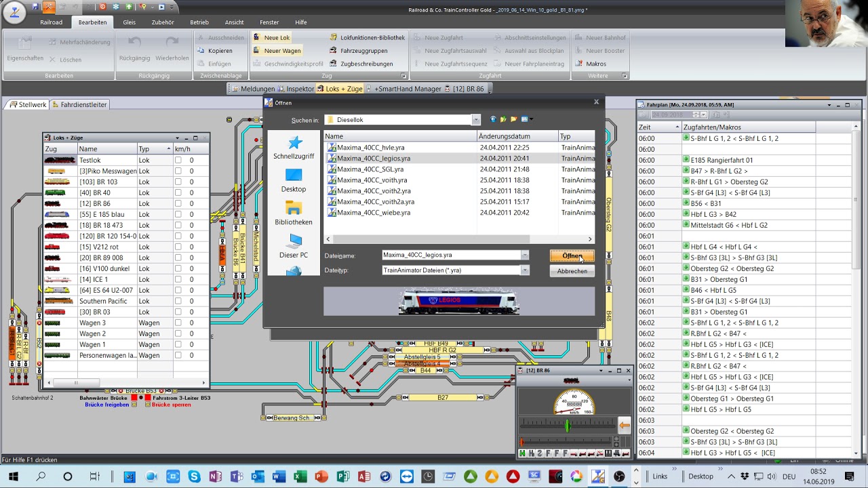Screen dimensions: 868x488
Task: Select file Maxima_40CC_hvle.yra
Action: point(370,148)
